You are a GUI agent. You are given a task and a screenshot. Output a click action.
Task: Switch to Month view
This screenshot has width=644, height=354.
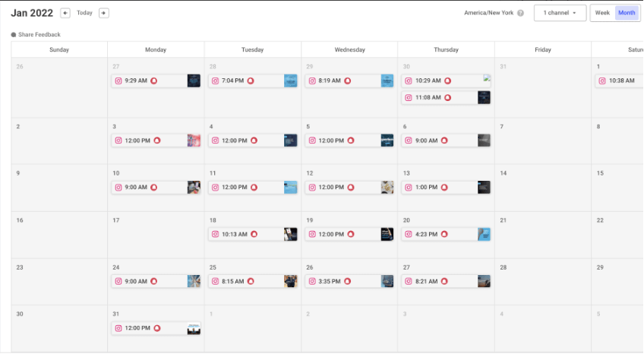click(x=627, y=13)
